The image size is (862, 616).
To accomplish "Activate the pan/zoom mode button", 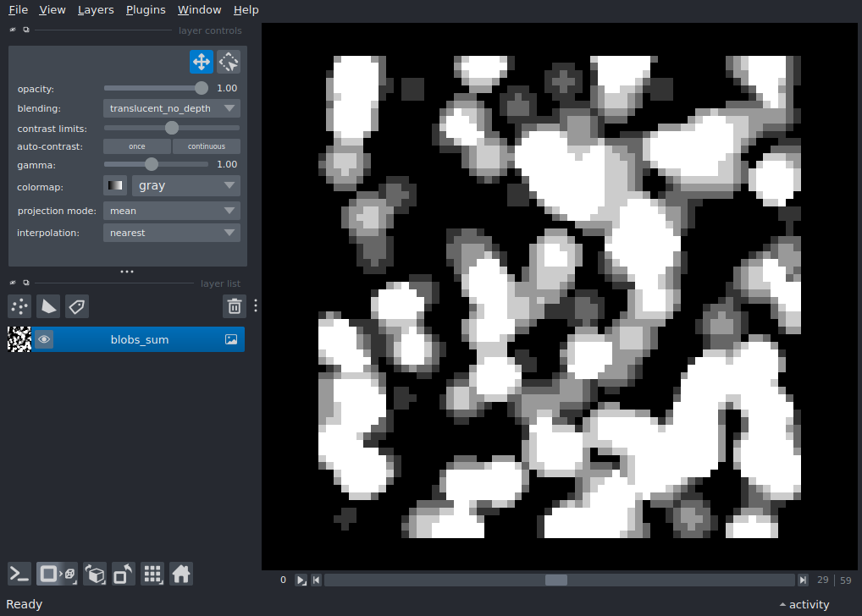I will click(x=201, y=61).
